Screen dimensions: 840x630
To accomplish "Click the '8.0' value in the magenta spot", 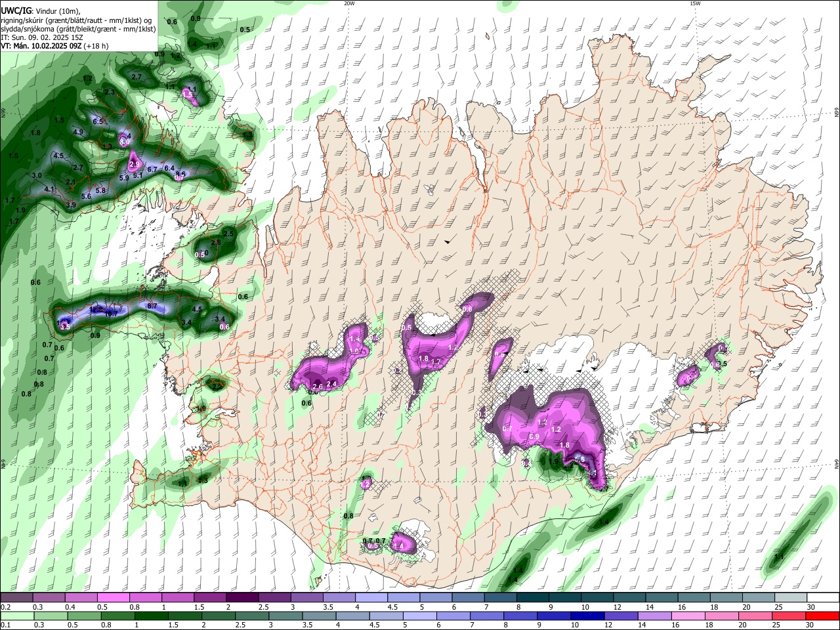I will (125, 142).
